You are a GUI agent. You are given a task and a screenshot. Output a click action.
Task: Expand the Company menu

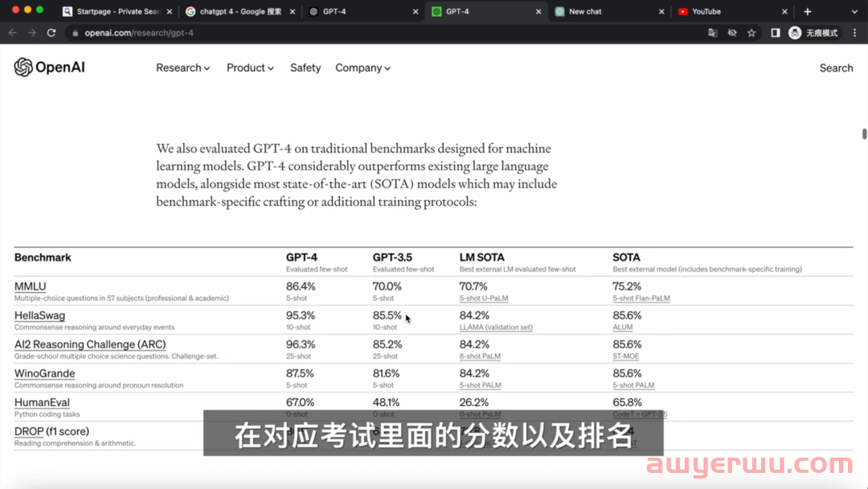click(362, 68)
